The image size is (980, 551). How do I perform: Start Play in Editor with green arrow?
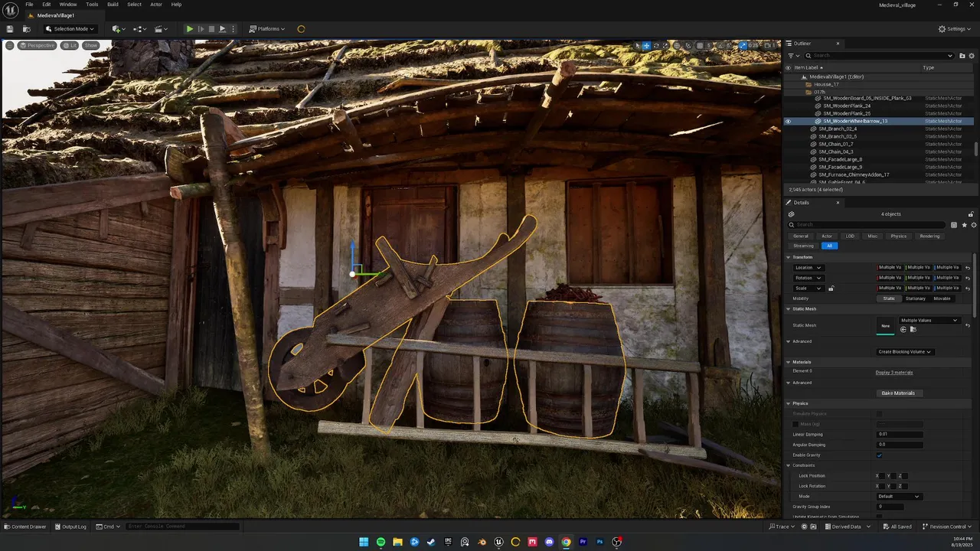click(x=190, y=29)
